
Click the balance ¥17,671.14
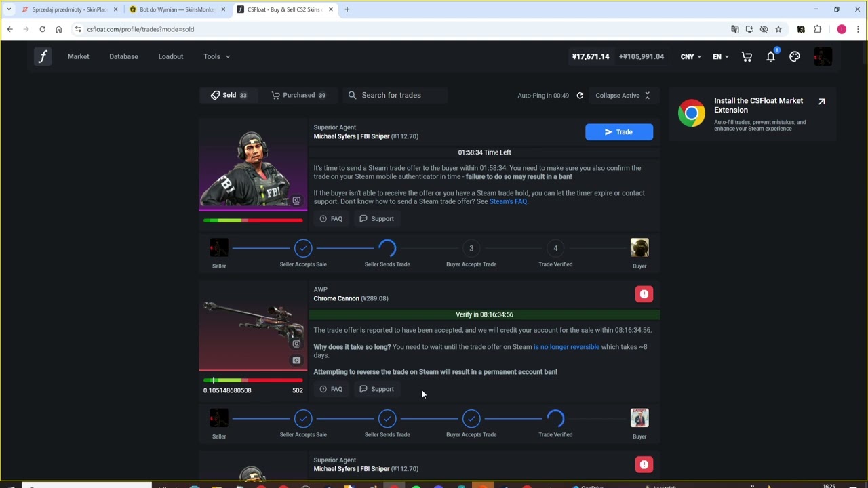click(x=591, y=57)
